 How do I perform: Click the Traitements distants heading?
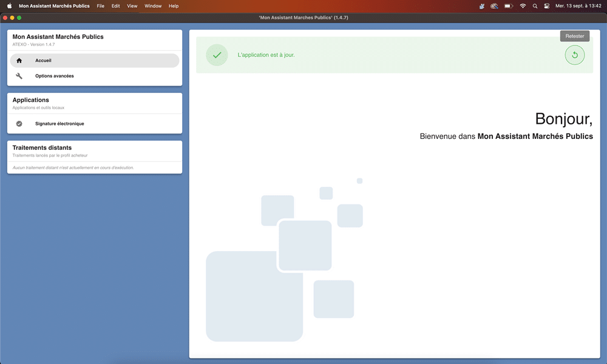(x=42, y=148)
